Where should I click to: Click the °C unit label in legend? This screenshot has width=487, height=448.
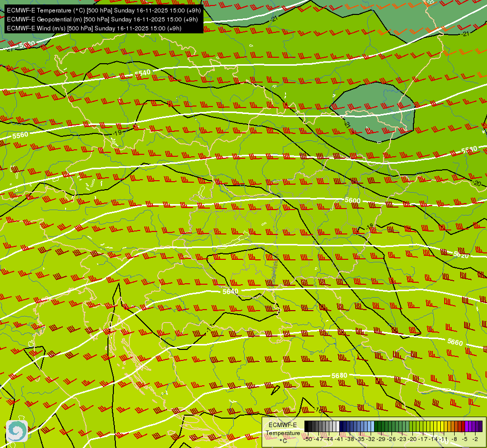[x=283, y=441]
